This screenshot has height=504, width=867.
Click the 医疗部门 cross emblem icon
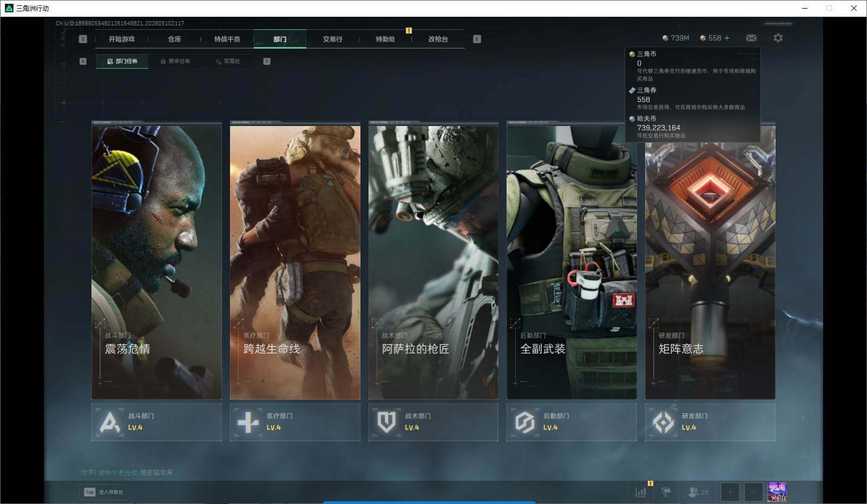pos(248,422)
